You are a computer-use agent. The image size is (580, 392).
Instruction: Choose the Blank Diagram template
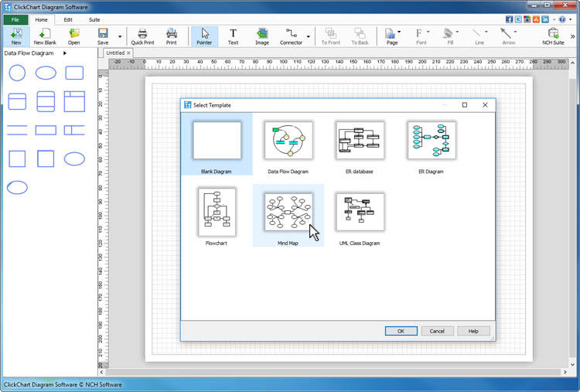[x=217, y=145]
